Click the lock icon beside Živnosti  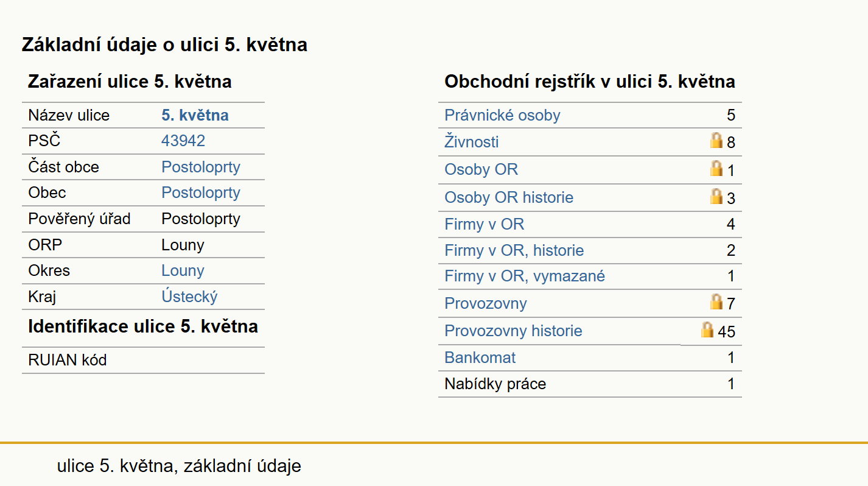(716, 141)
